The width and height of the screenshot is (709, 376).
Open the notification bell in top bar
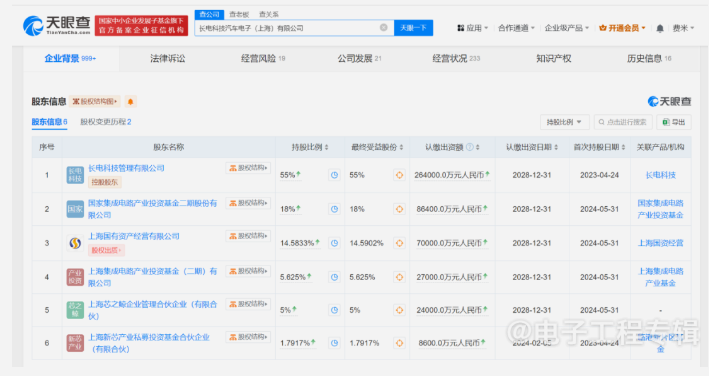[660, 28]
